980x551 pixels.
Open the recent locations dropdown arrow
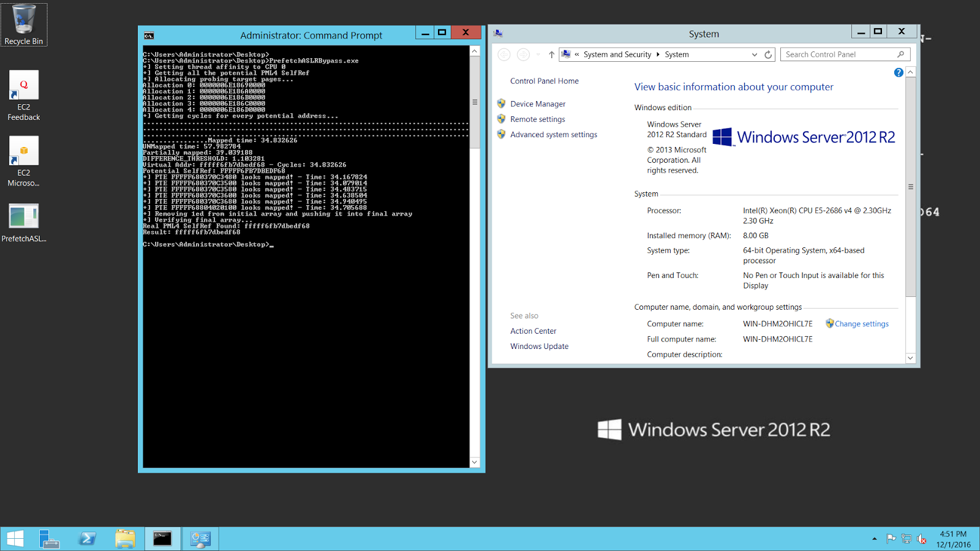click(538, 54)
